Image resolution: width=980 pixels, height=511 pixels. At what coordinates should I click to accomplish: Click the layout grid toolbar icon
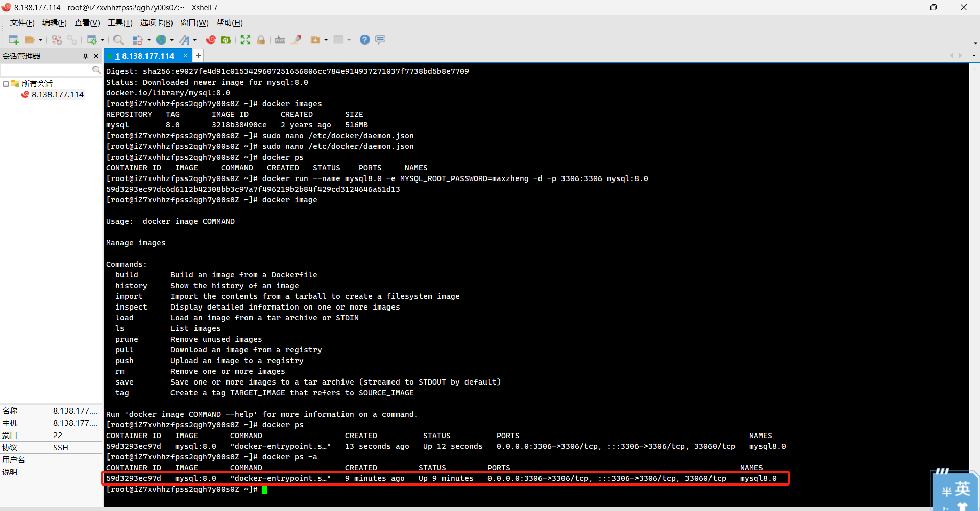tap(338, 40)
